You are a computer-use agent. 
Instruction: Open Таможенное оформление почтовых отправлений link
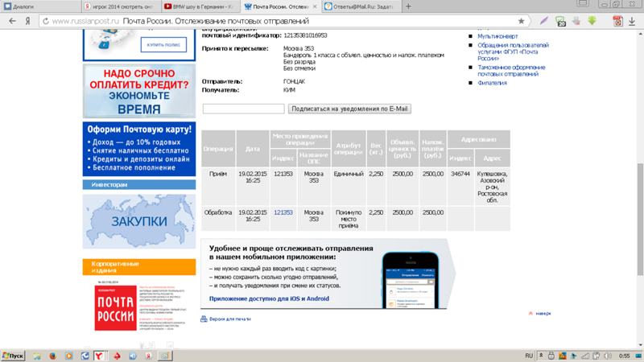pyautogui.click(x=511, y=71)
